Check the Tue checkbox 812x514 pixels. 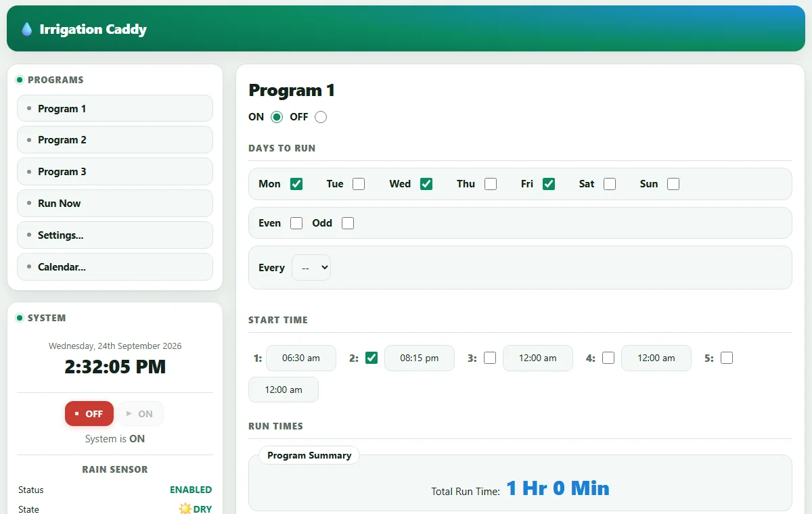[359, 184]
